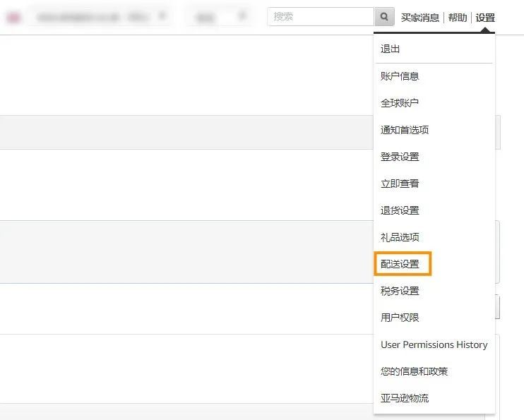This screenshot has width=524, height=420.
Task: Open the 帮助 help link
Action: (458, 18)
